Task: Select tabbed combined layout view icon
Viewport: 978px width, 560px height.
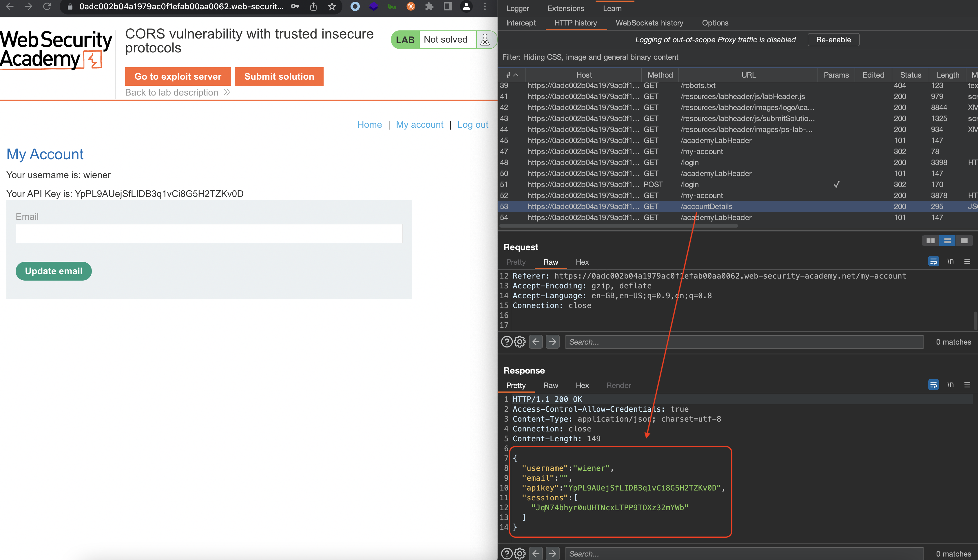Action: tap(964, 240)
